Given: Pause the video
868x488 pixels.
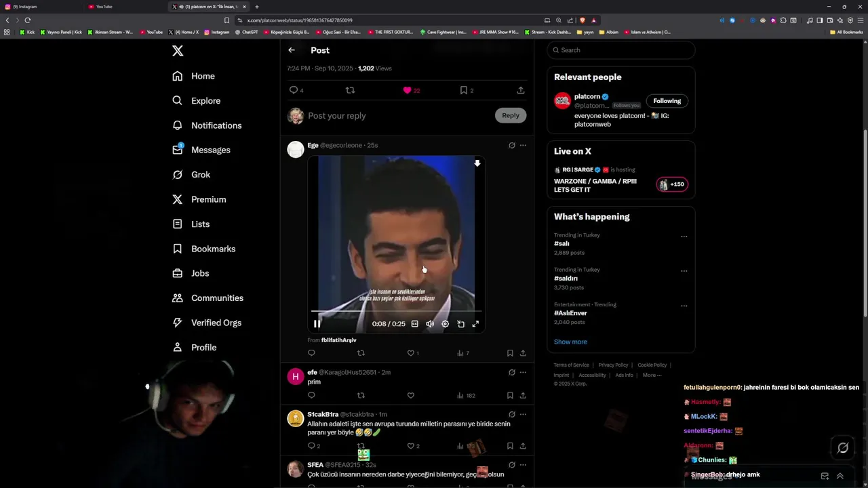Looking at the screenshot, I should click(317, 324).
